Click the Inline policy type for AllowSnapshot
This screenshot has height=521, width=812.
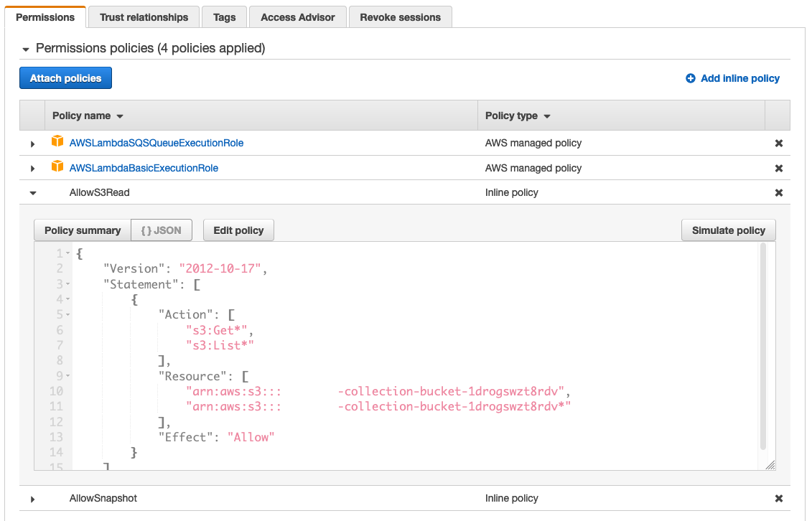tap(512, 498)
